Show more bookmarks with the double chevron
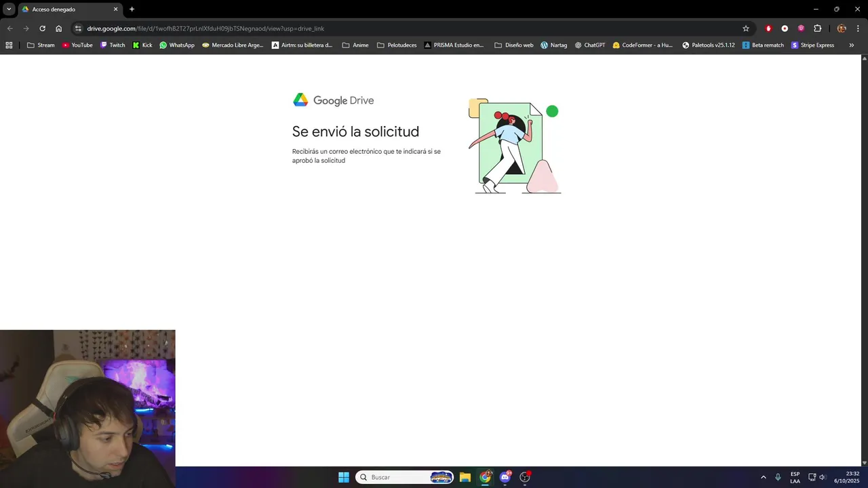Image resolution: width=868 pixels, height=488 pixels. click(x=852, y=45)
